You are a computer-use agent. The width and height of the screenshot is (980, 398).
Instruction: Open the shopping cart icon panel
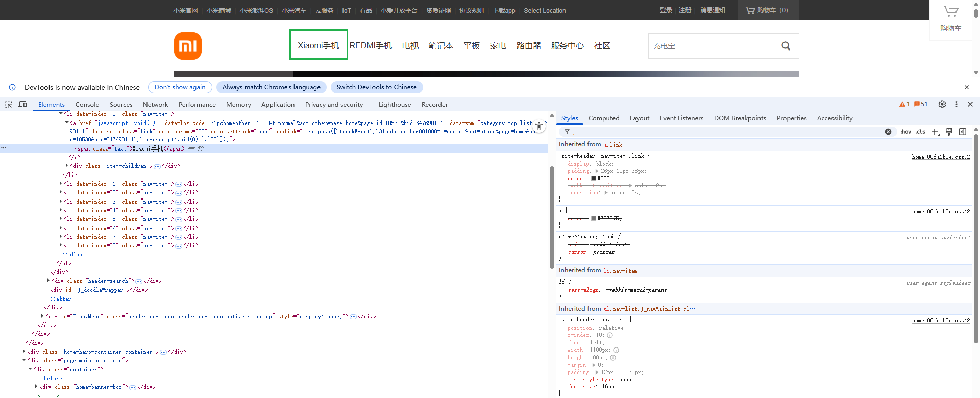click(950, 19)
